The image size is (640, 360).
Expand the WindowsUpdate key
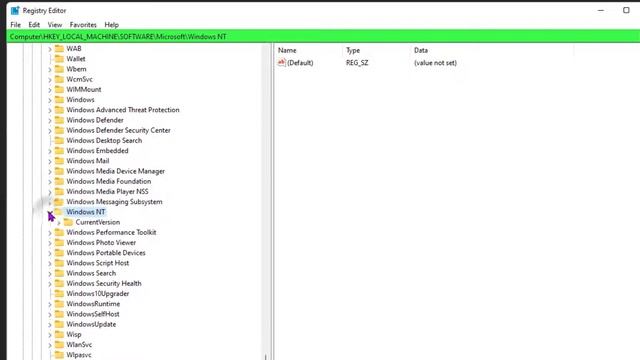(50, 324)
